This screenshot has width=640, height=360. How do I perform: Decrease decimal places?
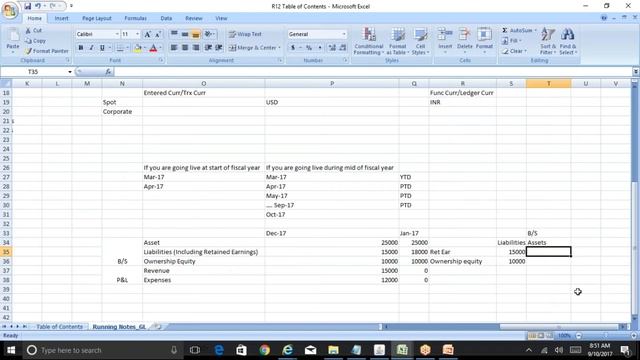pos(343,48)
